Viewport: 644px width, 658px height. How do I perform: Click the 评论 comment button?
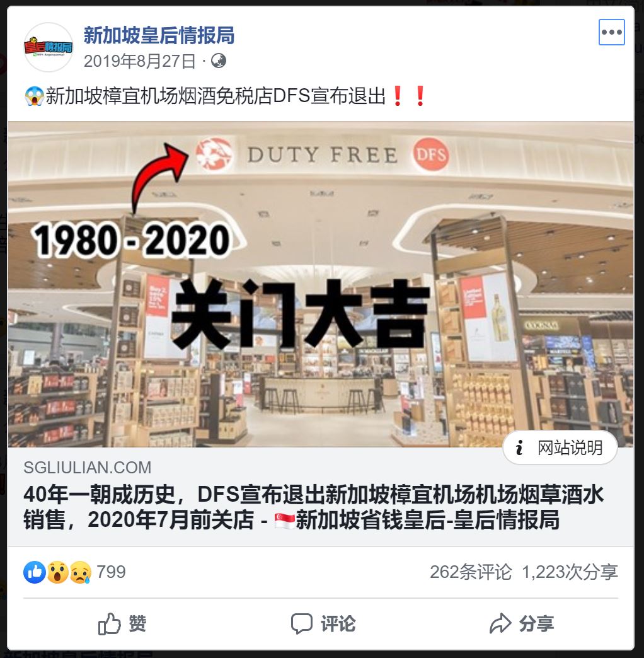(323, 623)
